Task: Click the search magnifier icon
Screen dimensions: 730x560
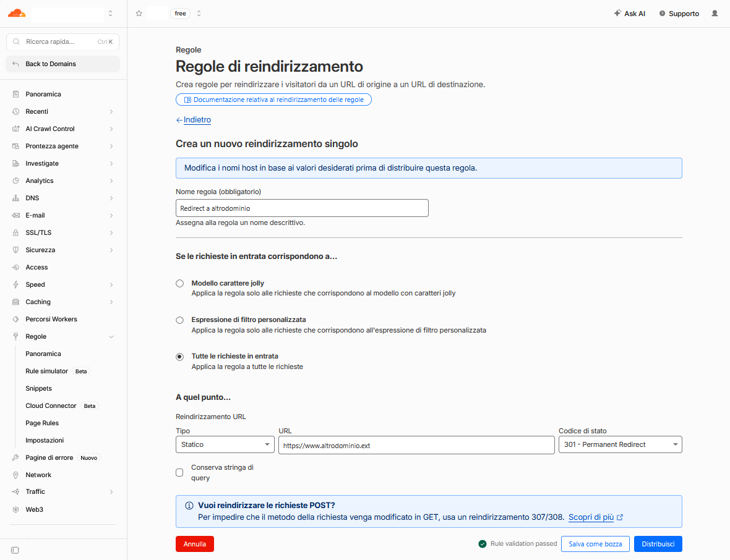Action: click(x=16, y=42)
